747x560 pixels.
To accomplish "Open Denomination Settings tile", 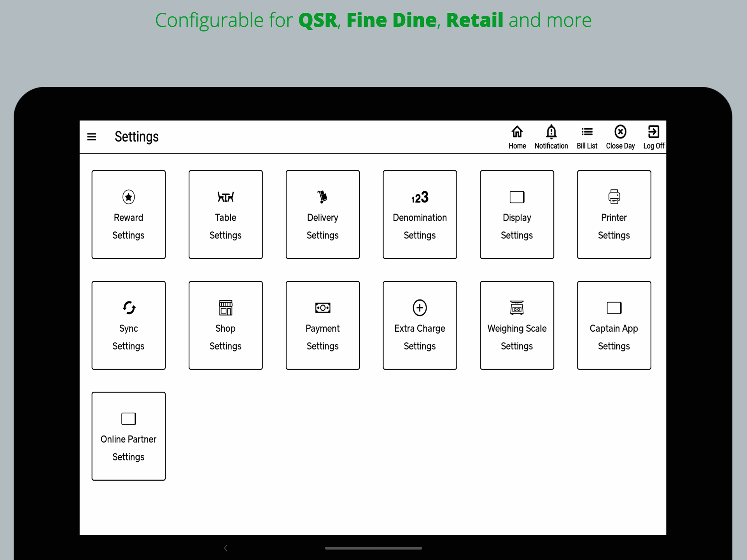I will (420, 215).
